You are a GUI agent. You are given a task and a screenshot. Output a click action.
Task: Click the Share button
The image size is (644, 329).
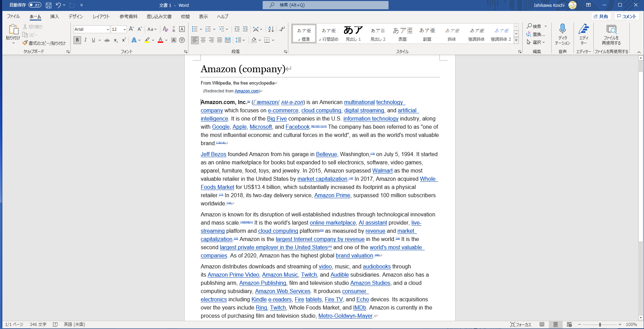[601, 16]
